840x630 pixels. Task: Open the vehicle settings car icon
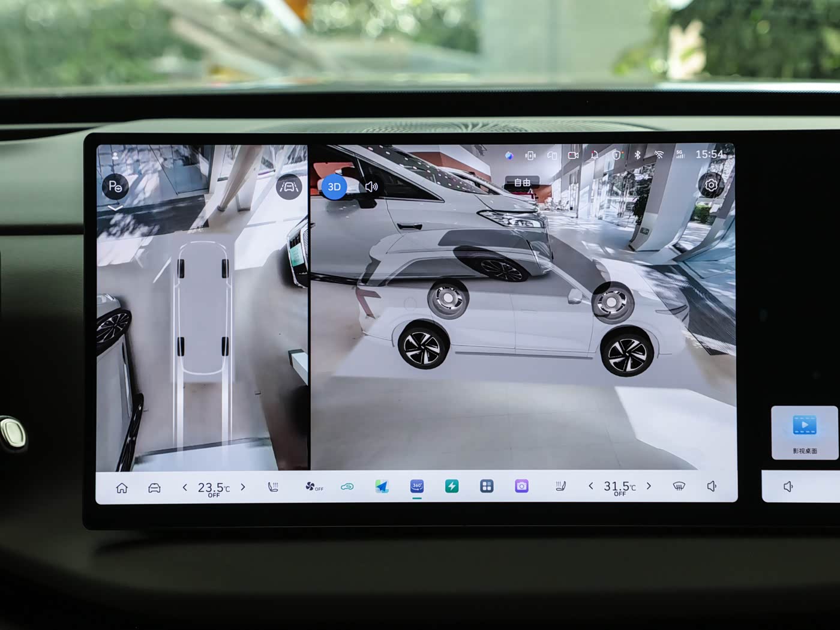[154, 487]
